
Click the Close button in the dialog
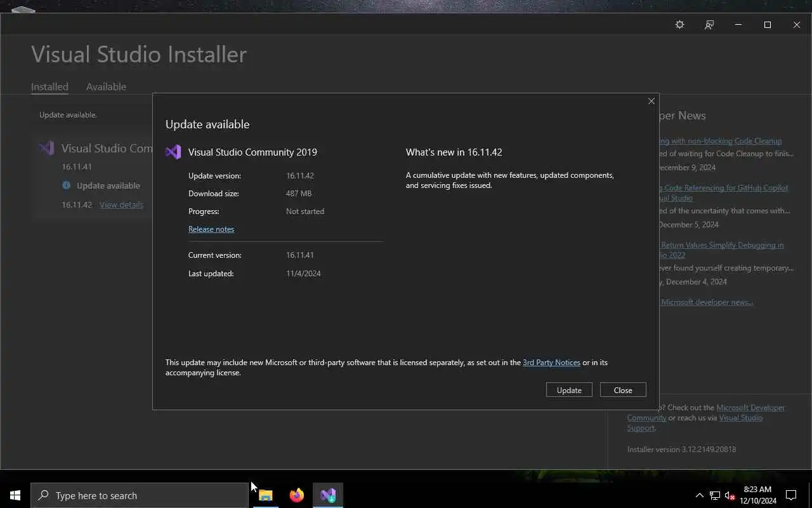(623, 390)
